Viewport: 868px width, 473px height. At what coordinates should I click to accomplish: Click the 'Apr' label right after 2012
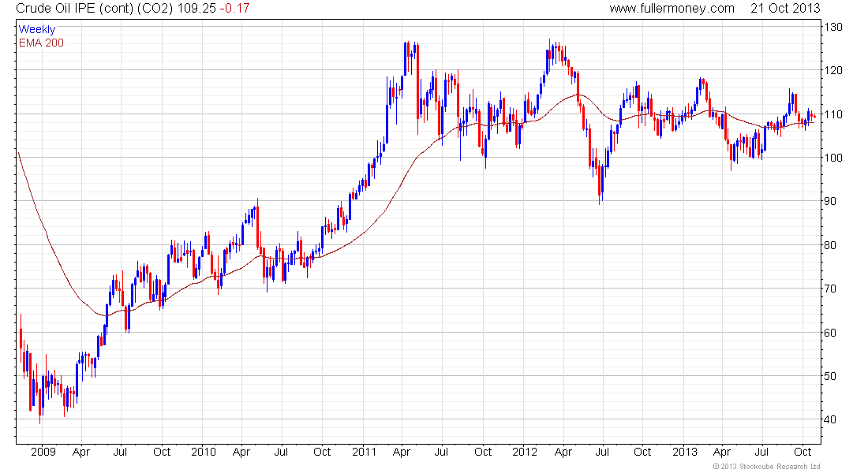click(563, 453)
